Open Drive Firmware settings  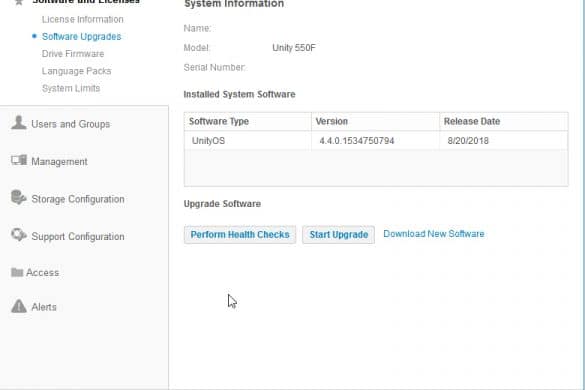click(x=73, y=54)
